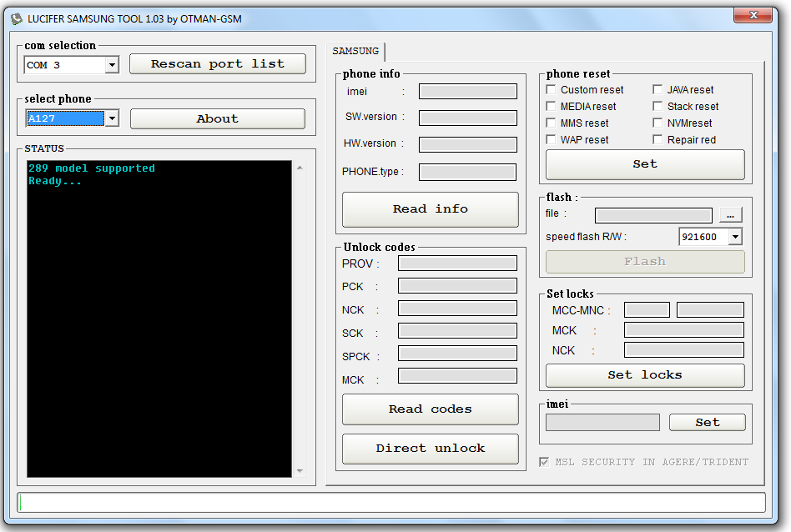The height and width of the screenshot is (532, 791).
Task: Click the flash file path field
Action: coord(653,215)
